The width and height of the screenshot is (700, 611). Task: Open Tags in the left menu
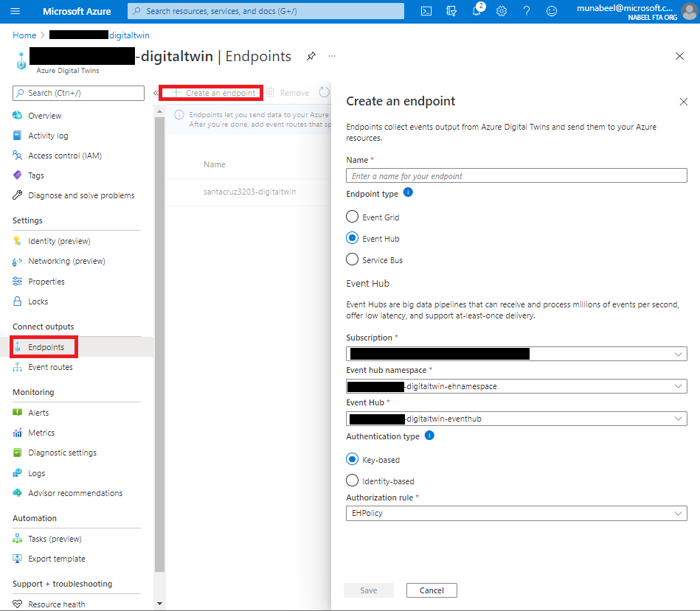[35, 175]
